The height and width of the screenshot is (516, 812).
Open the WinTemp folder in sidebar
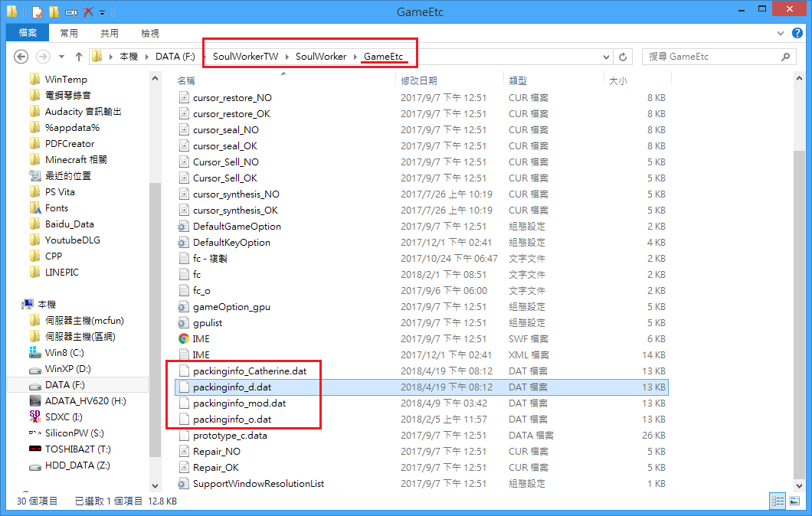point(66,79)
